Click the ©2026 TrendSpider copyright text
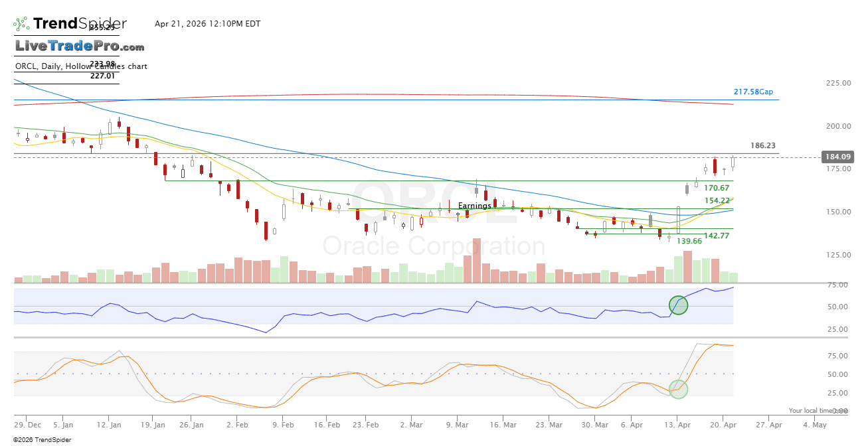The height and width of the screenshot is (446, 868). click(42, 439)
